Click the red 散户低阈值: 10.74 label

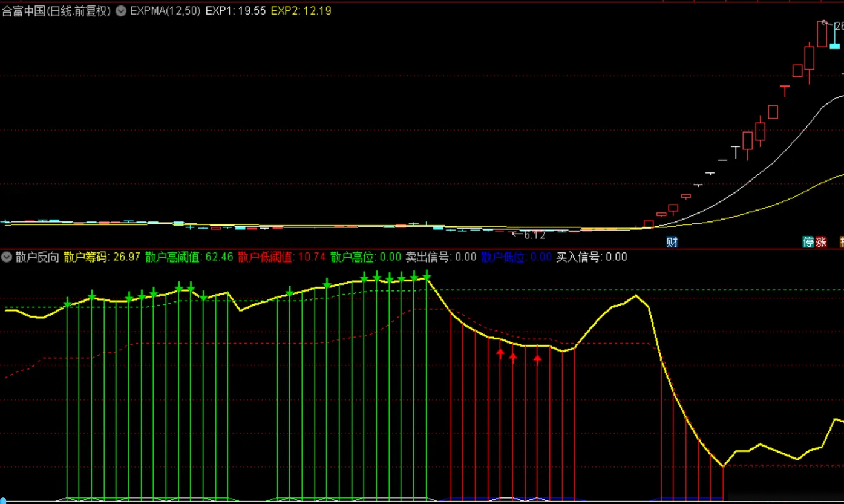281,257
